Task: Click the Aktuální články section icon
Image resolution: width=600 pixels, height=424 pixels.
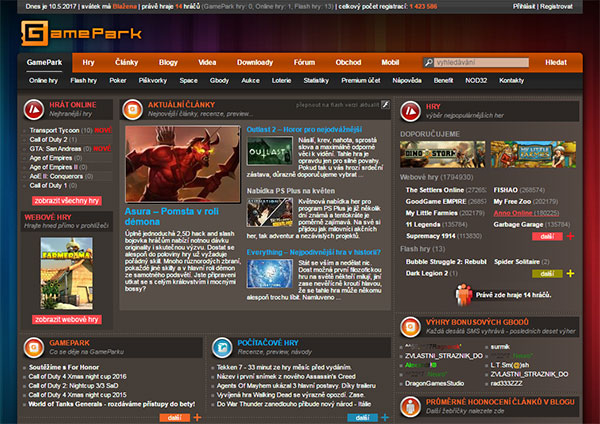Action: click(x=132, y=109)
